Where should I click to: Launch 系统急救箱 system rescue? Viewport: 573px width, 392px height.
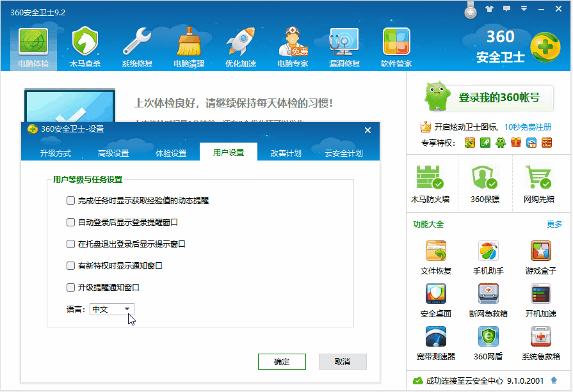[x=541, y=343]
